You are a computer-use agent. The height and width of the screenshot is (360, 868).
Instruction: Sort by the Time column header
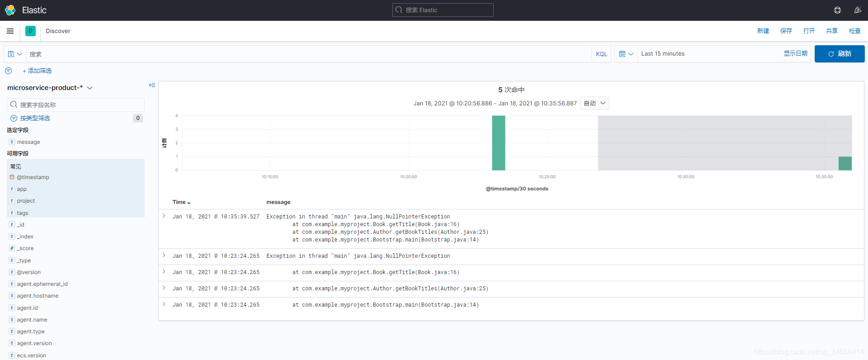181,202
